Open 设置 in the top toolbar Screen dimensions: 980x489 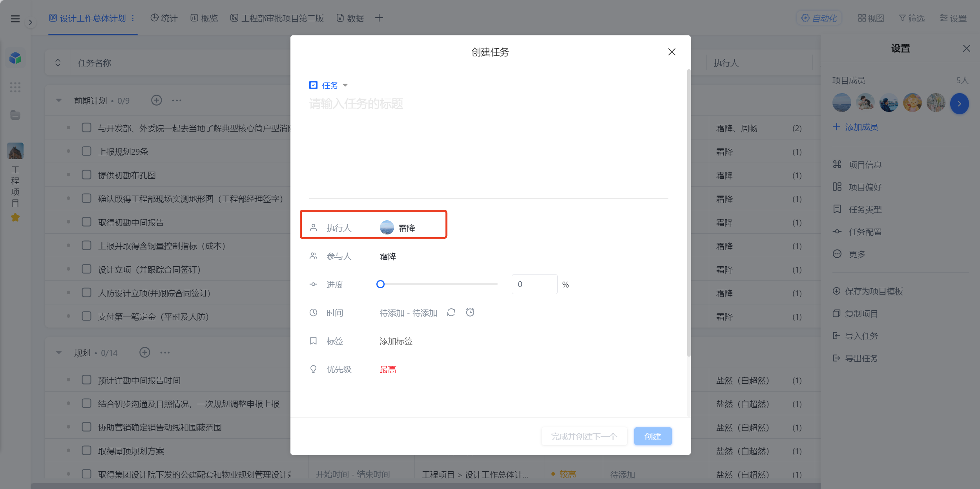(953, 18)
